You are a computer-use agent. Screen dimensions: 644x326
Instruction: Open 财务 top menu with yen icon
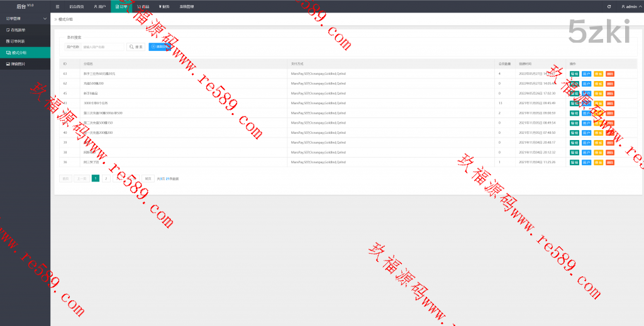click(164, 6)
